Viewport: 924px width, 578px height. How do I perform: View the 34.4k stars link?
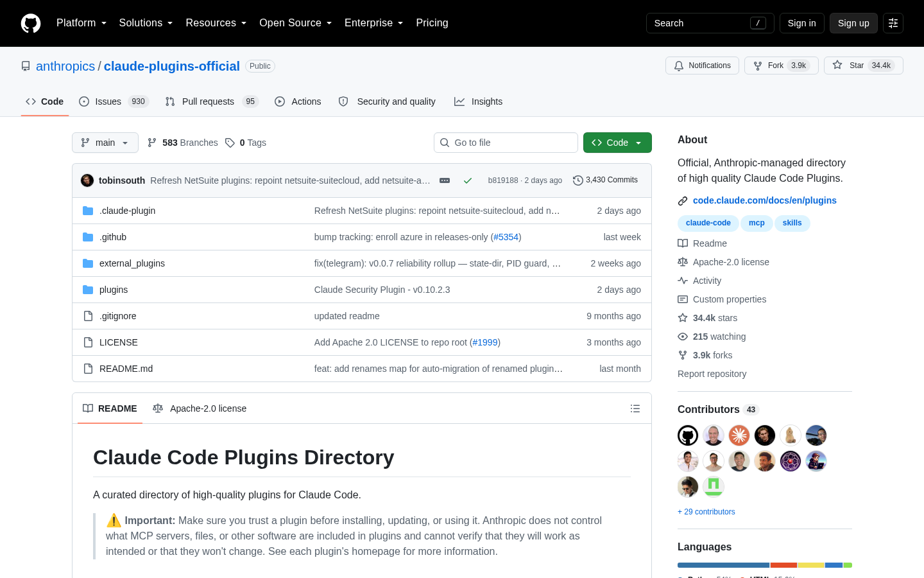tap(708, 318)
